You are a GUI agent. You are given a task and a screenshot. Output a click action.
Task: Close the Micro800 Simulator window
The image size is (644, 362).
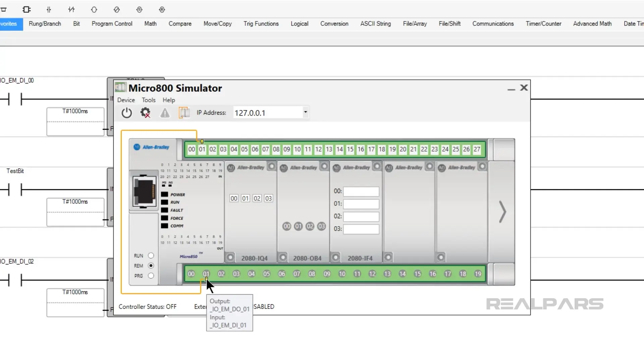[x=524, y=88]
